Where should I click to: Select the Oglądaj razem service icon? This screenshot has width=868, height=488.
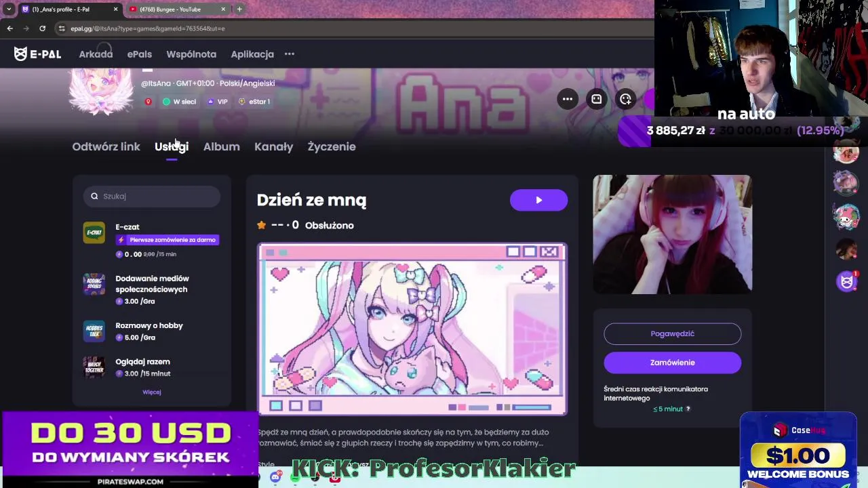[x=94, y=367]
